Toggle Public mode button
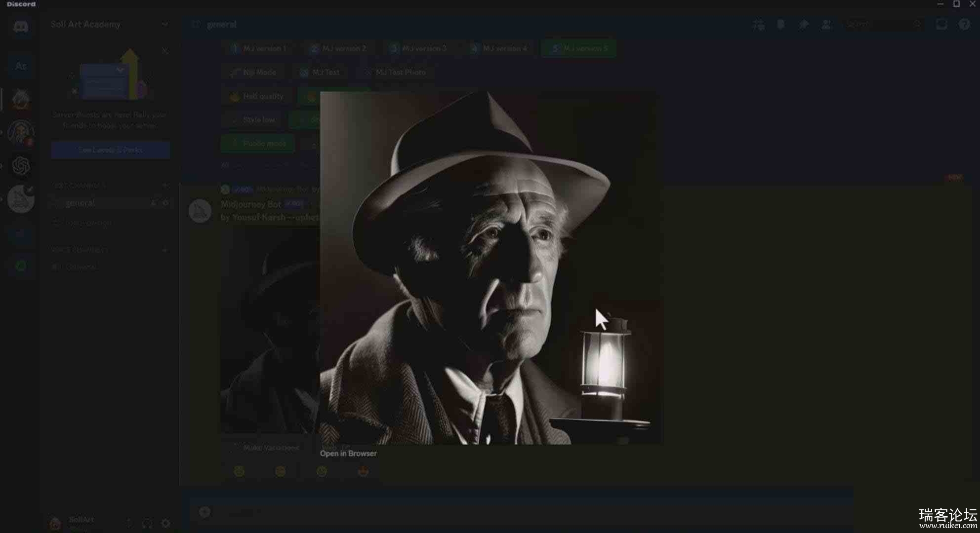 (x=258, y=144)
